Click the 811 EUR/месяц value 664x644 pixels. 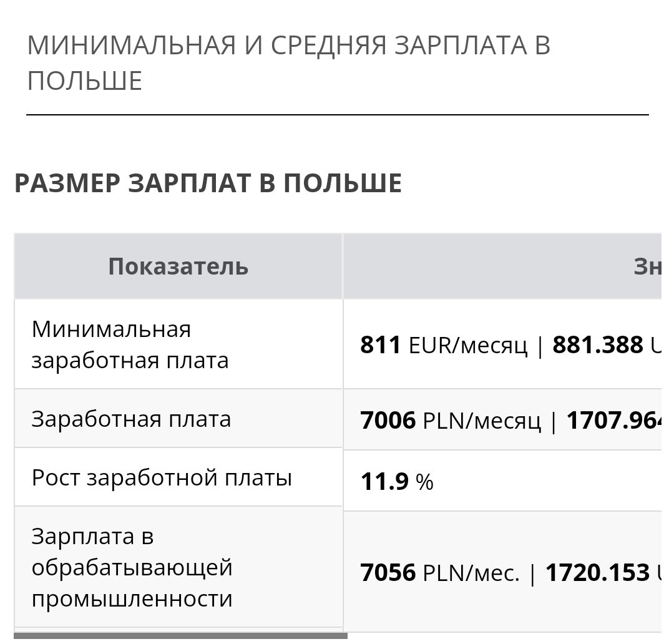[444, 344]
